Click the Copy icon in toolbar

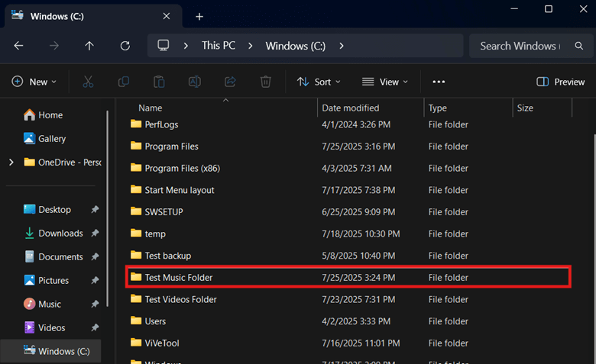coord(124,82)
